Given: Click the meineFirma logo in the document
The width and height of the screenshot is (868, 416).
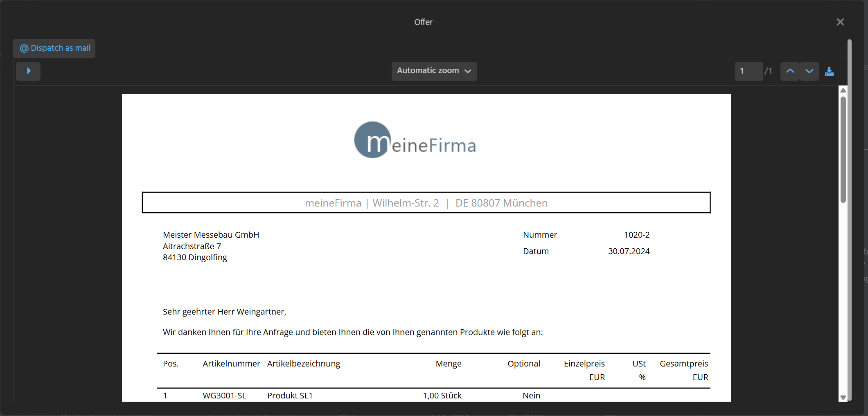Looking at the screenshot, I should pos(415,140).
